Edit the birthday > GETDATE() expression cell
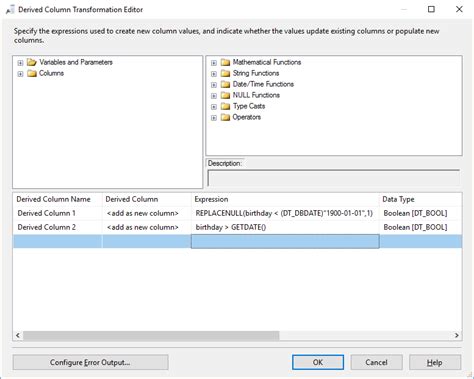Image resolution: width=474 pixels, height=379 pixels. 285,227
